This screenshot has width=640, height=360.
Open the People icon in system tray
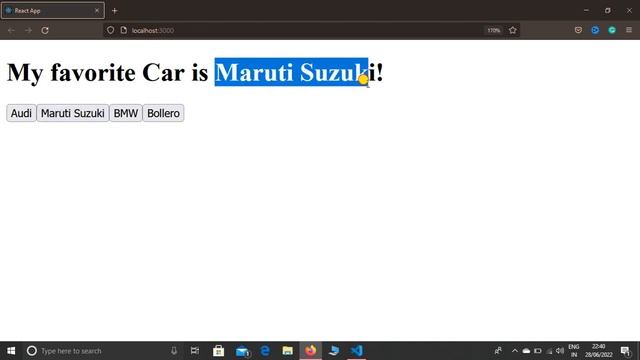click(498, 351)
